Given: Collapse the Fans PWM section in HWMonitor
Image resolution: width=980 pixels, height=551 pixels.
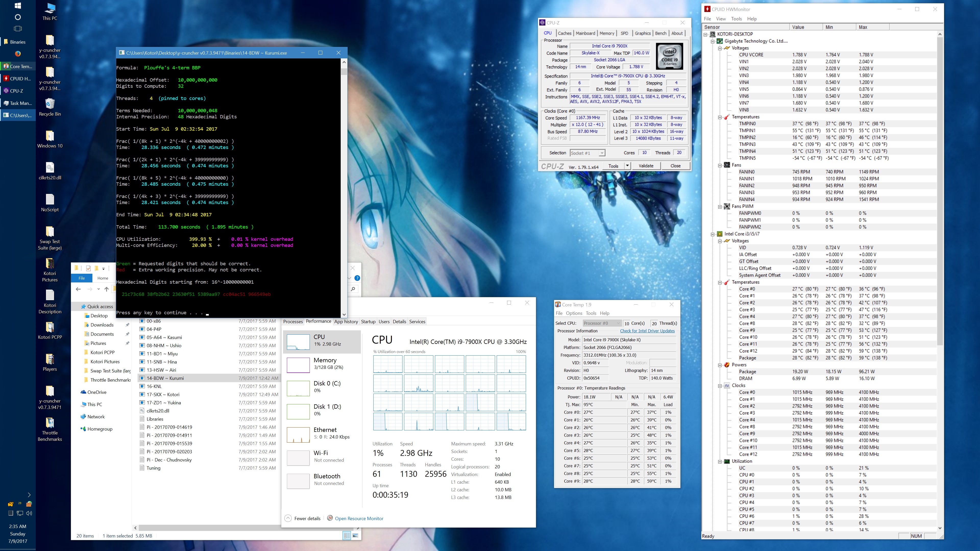Looking at the screenshot, I should 720,206.
